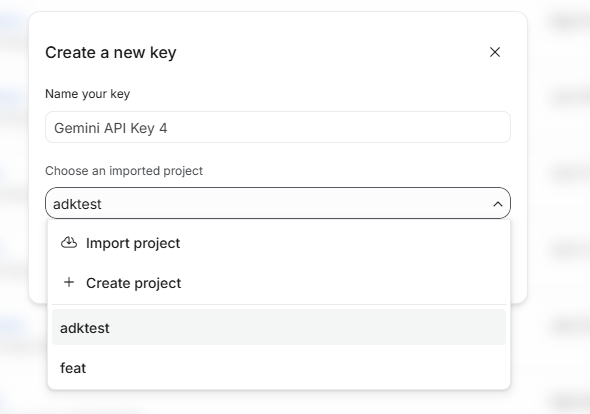Click the Create a new key heading
The height and width of the screenshot is (414, 590).
click(111, 53)
